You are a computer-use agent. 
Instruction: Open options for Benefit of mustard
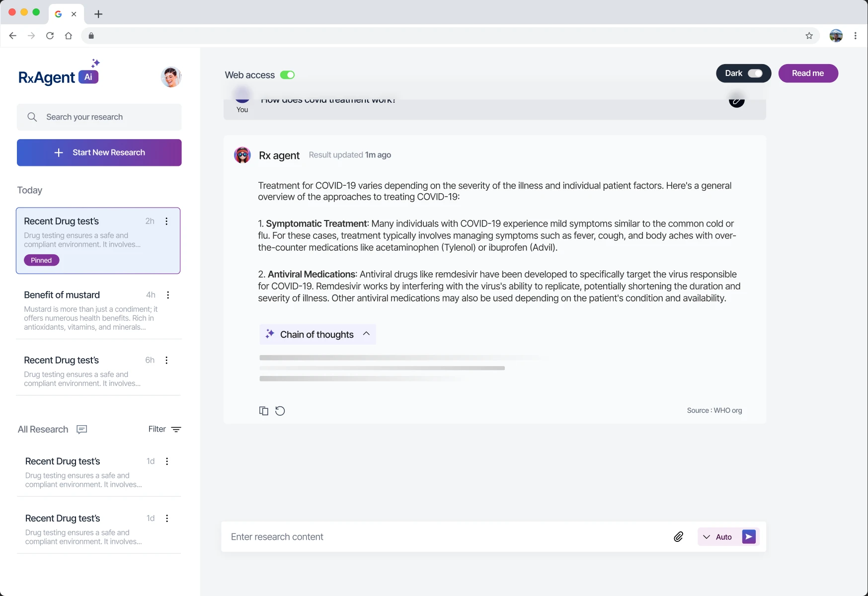point(168,295)
